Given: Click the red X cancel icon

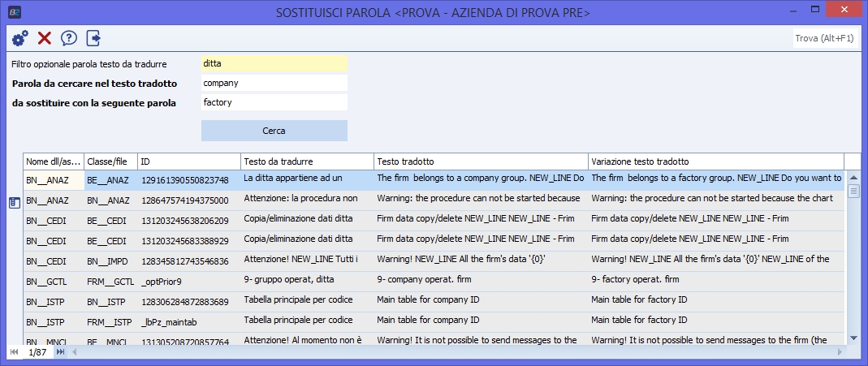Looking at the screenshot, I should (45, 38).
